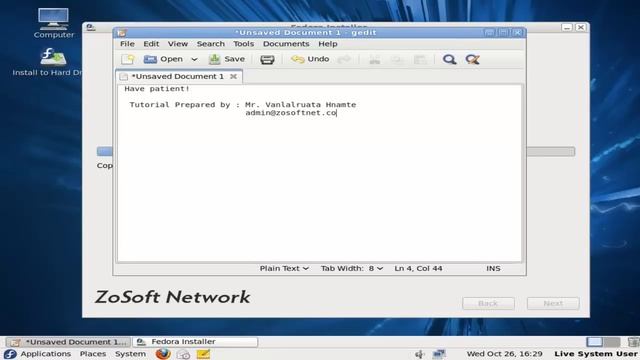Click the New document icon in gedit toolbar
This screenshot has height=360, width=640.
pyautogui.click(x=127, y=59)
